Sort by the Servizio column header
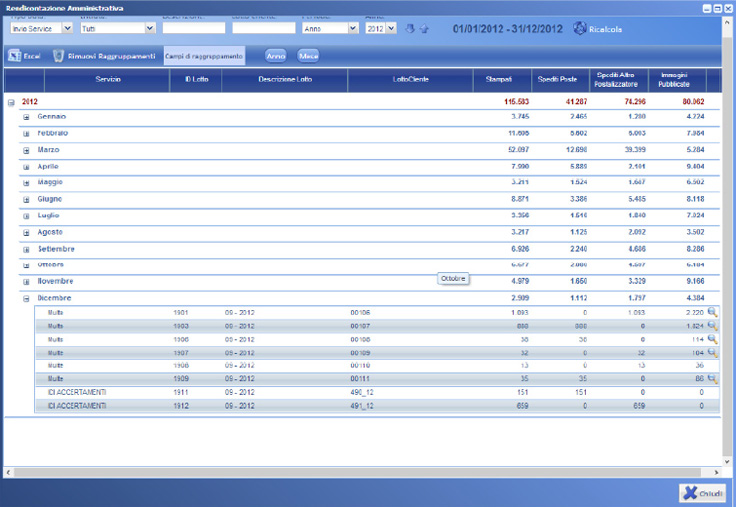Screen dimensions: 736x507 point(107,79)
